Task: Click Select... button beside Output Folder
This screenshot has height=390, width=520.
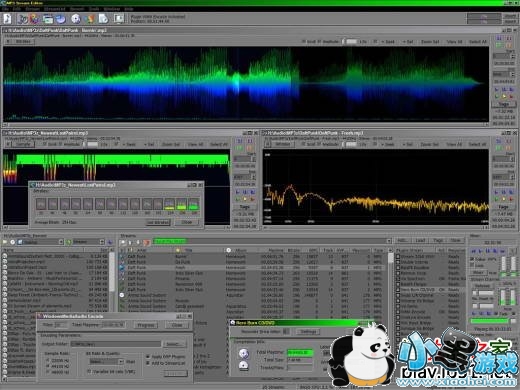Action: (174, 344)
